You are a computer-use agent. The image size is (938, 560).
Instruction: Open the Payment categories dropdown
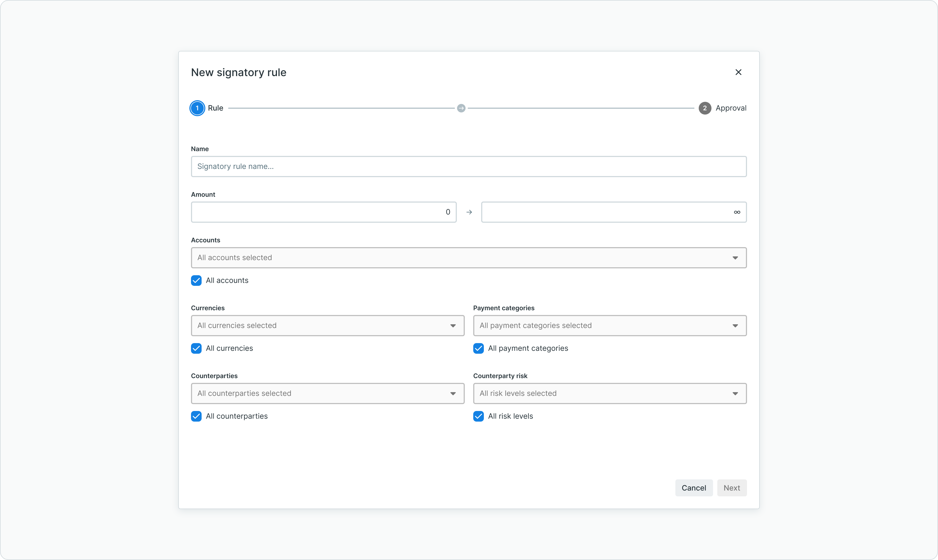click(x=609, y=326)
